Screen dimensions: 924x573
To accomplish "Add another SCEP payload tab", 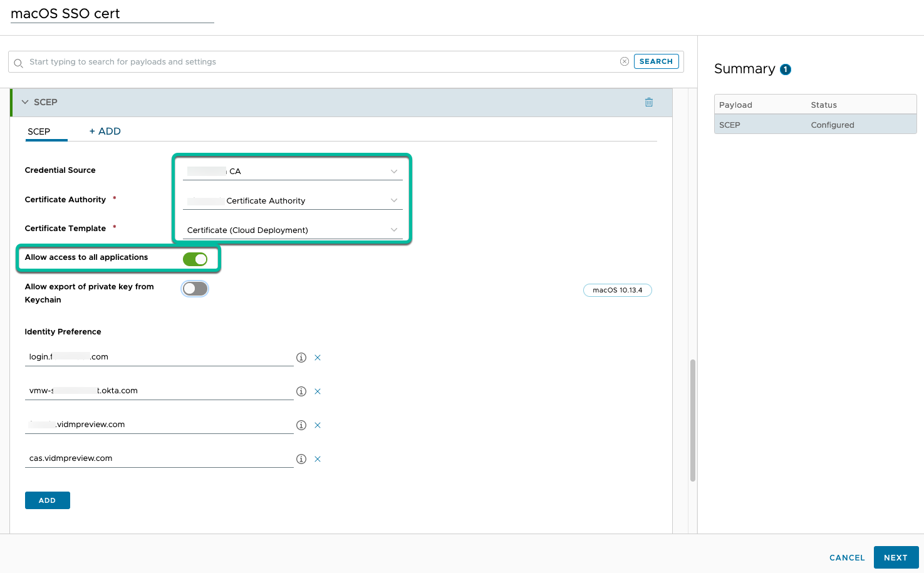I will 105,132.
